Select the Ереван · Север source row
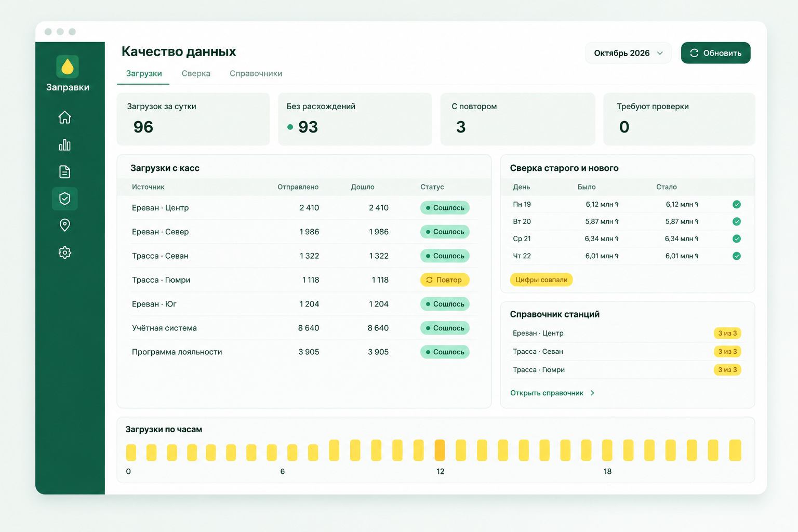Viewport: 798px width, 532px height. [304, 232]
